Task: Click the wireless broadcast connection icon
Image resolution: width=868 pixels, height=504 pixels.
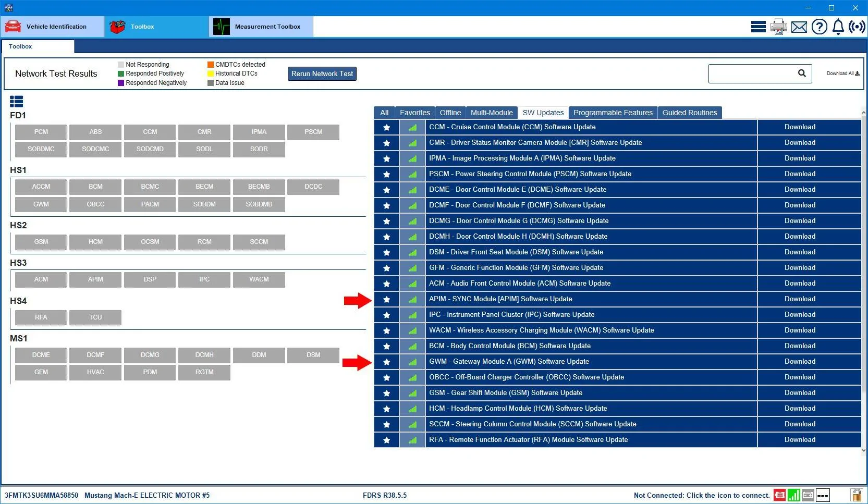Action: 857,27
